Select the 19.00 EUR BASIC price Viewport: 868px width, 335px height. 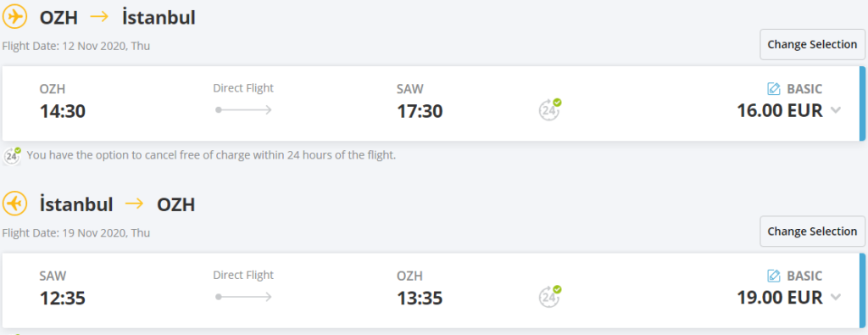pos(780,298)
